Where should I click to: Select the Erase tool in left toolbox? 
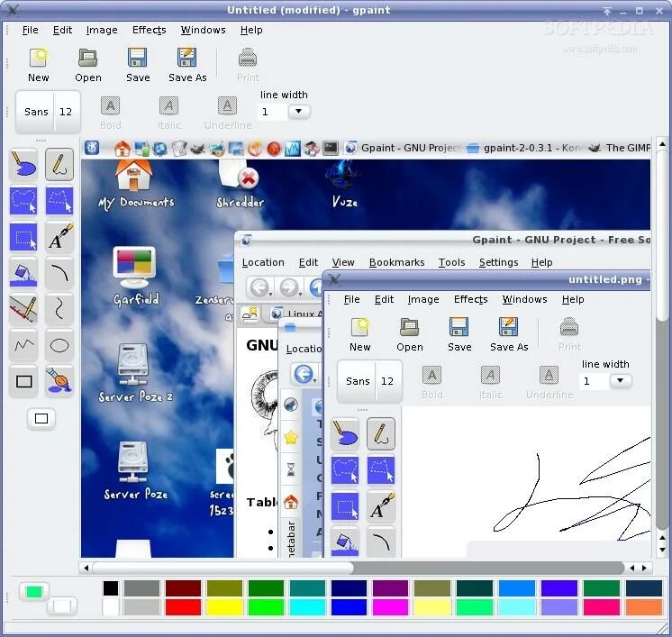(23, 165)
